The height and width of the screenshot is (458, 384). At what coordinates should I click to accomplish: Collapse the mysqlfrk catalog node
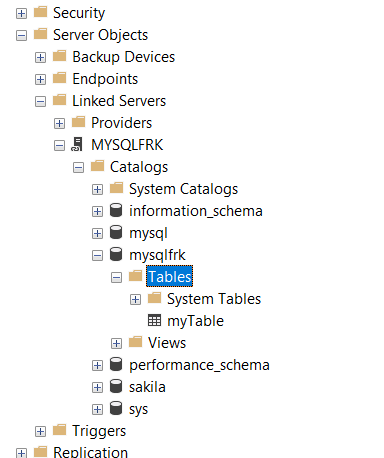(97, 255)
